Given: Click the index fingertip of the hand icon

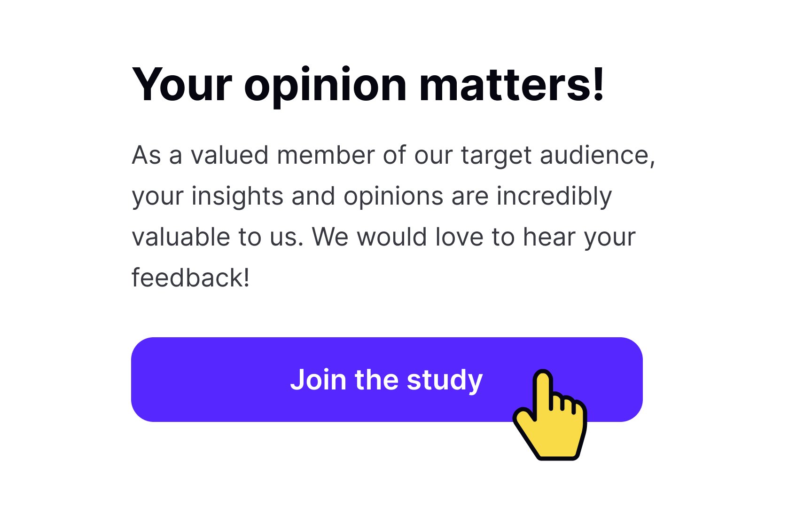Looking at the screenshot, I should click(543, 377).
